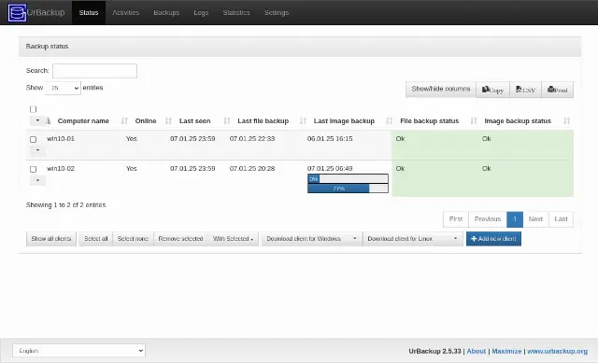Expand the With Selected dropdown
Image resolution: width=598 pixels, height=364 pixels.
[x=233, y=239]
